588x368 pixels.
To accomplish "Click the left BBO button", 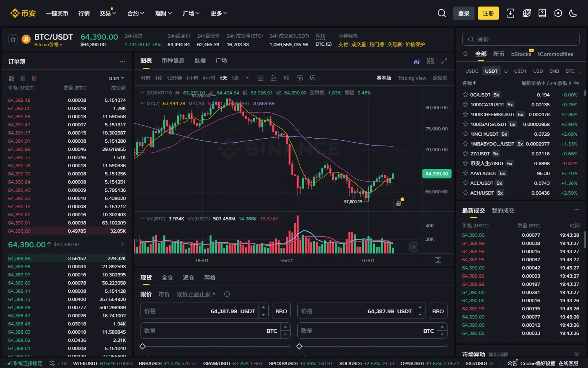I will point(281,311).
